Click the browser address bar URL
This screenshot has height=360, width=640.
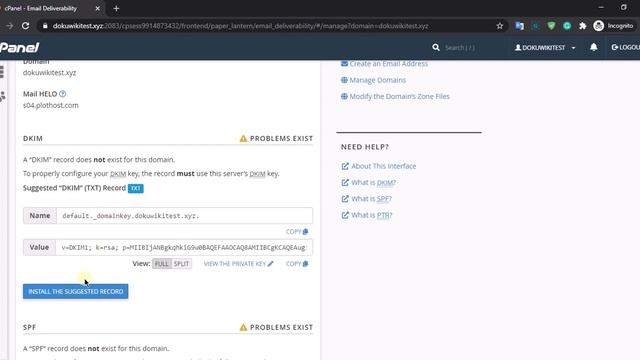240,26
